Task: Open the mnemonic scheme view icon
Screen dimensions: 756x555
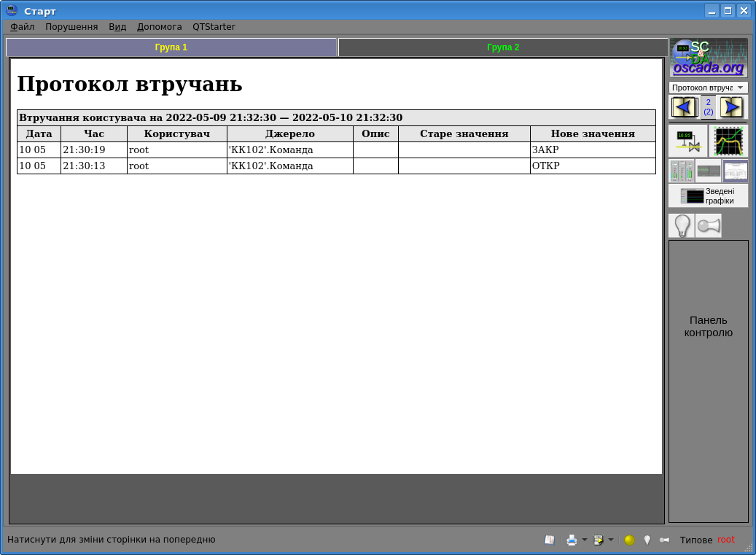Action: 687,141
